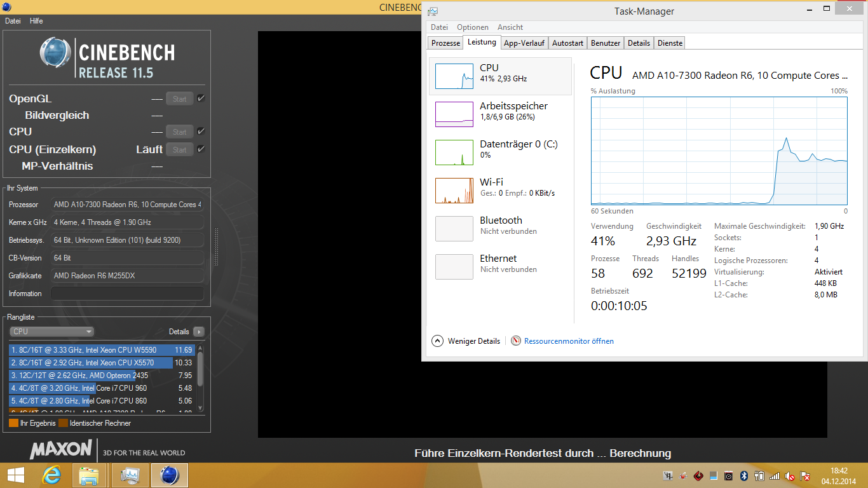Switch to the Benutzer tab
The width and height of the screenshot is (868, 488).
606,43
